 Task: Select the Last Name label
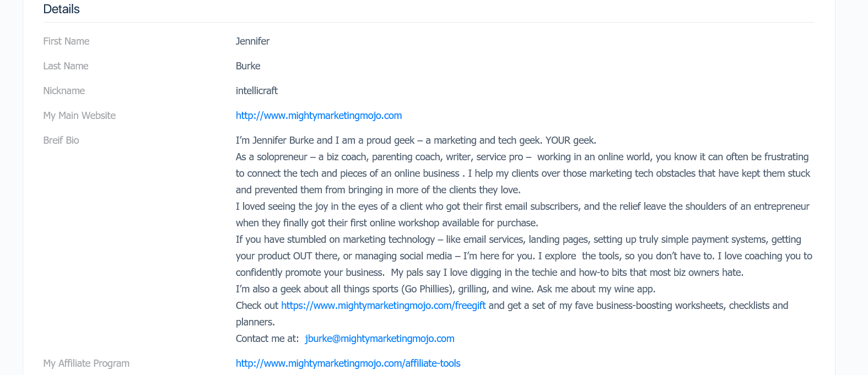click(66, 66)
